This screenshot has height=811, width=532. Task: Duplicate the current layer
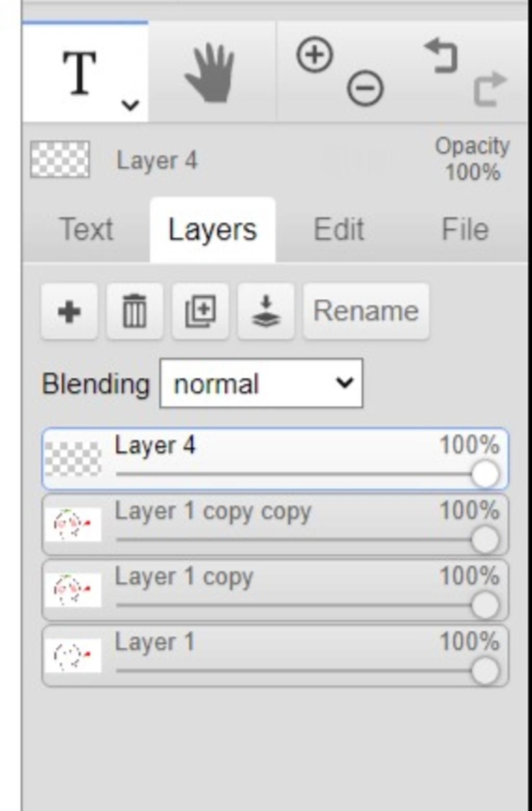pyautogui.click(x=200, y=312)
